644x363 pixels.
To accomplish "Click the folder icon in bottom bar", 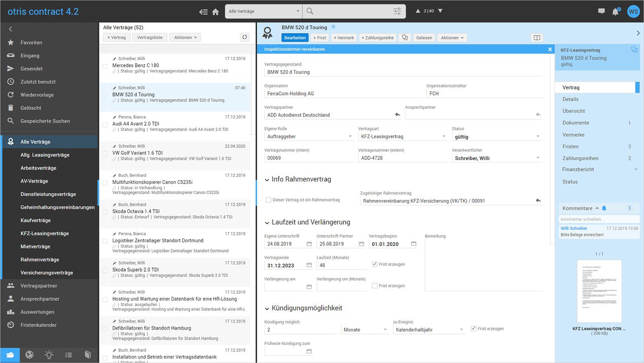I will point(10,355).
